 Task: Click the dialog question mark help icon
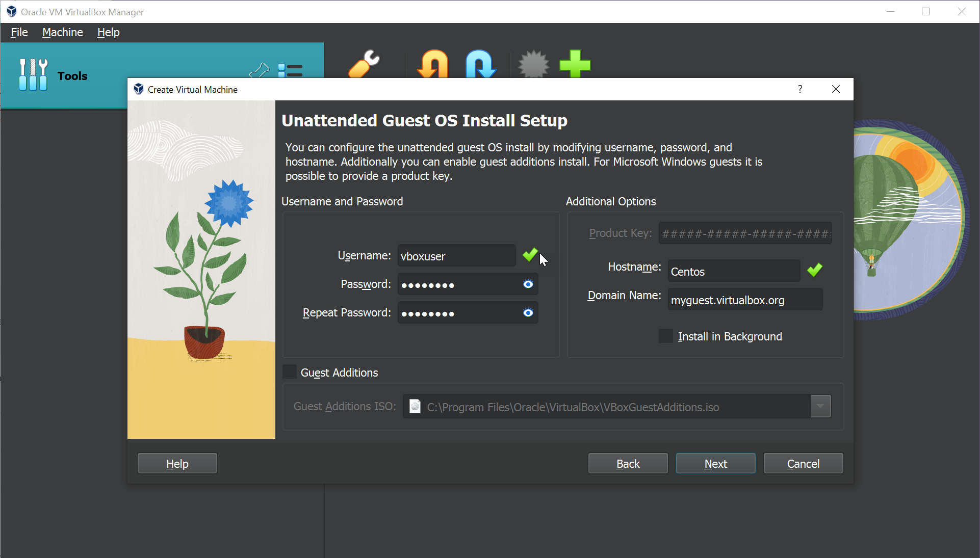(x=800, y=89)
